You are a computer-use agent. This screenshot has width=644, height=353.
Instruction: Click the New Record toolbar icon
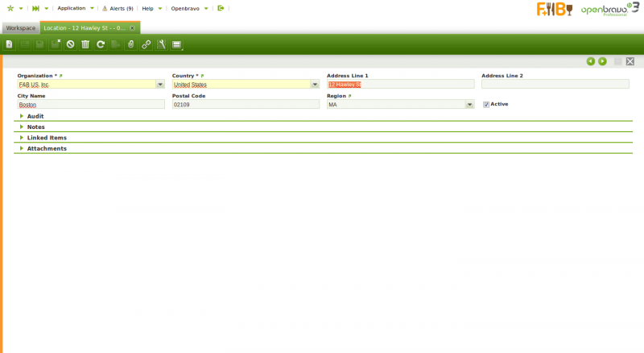10,44
